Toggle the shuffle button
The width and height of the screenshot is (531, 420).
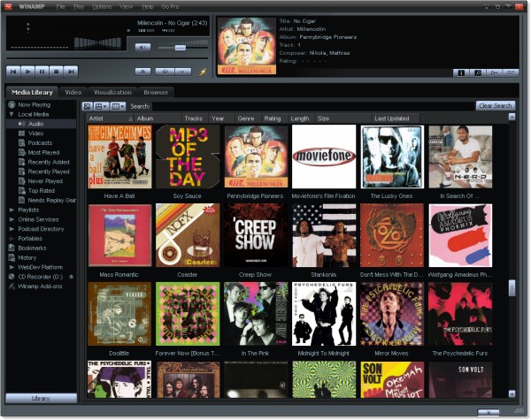pos(165,72)
